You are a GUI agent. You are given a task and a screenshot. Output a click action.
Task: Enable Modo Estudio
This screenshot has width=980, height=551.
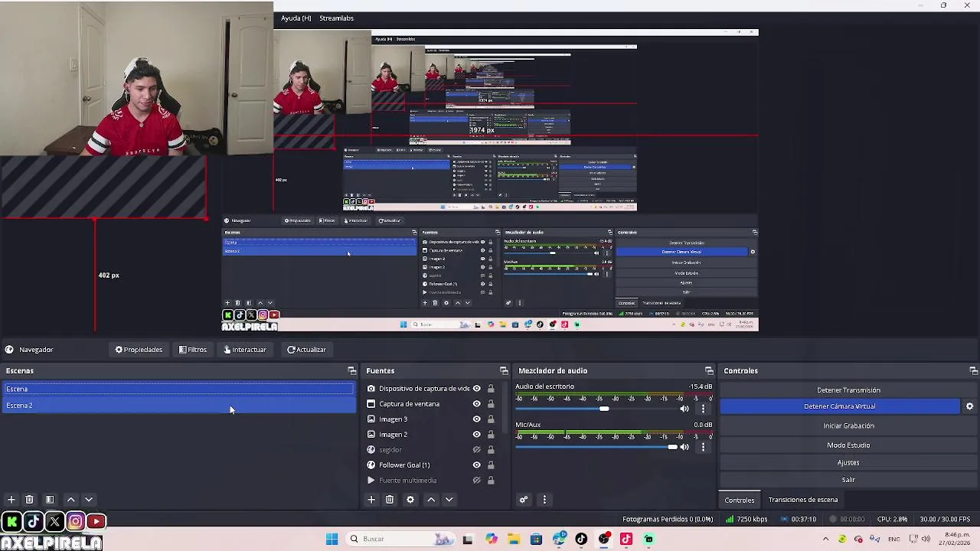pos(848,445)
